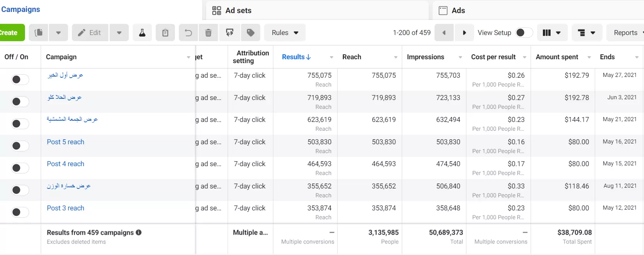Switch to the Ads tab
This screenshot has width=644, height=255.
[x=458, y=10]
